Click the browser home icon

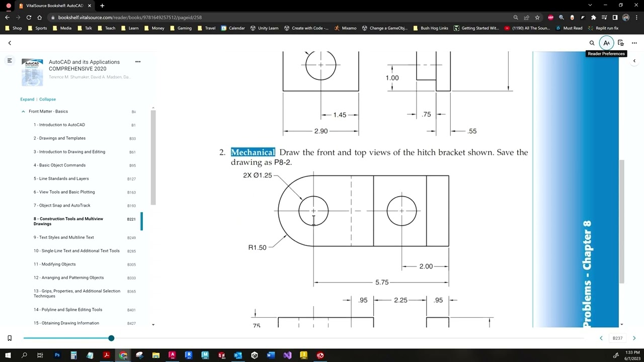click(40, 17)
